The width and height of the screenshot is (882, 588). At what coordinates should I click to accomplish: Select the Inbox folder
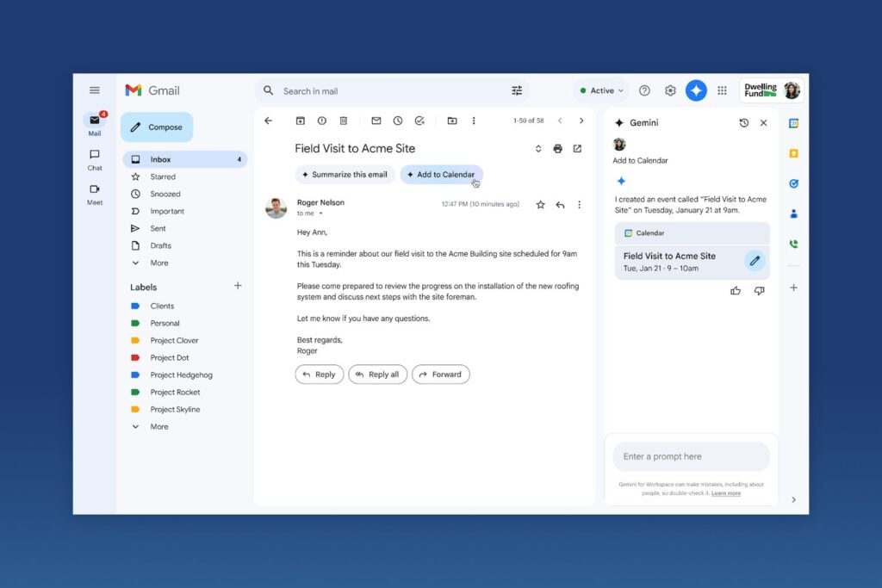185,159
